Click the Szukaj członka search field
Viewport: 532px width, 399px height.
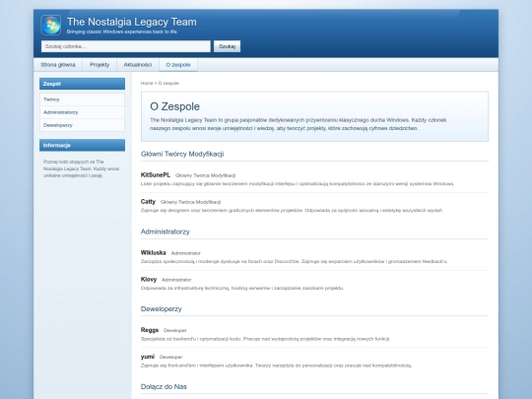click(x=126, y=46)
